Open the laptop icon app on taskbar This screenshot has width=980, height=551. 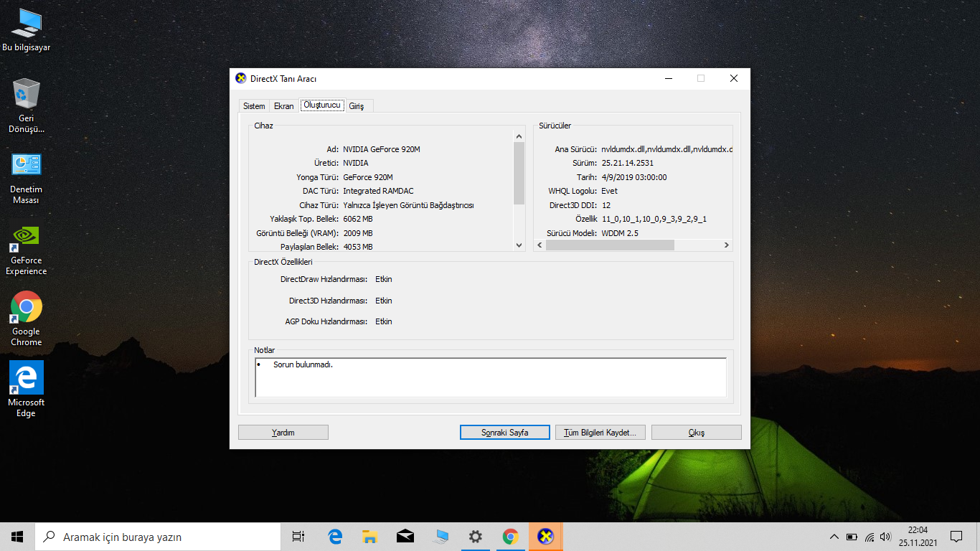click(x=440, y=537)
